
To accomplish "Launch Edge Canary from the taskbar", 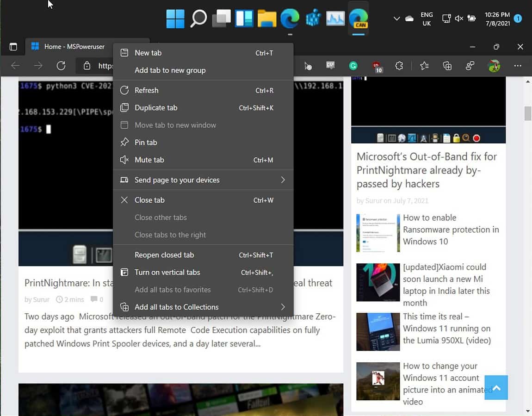I will pyautogui.click(x=358, y=19).
